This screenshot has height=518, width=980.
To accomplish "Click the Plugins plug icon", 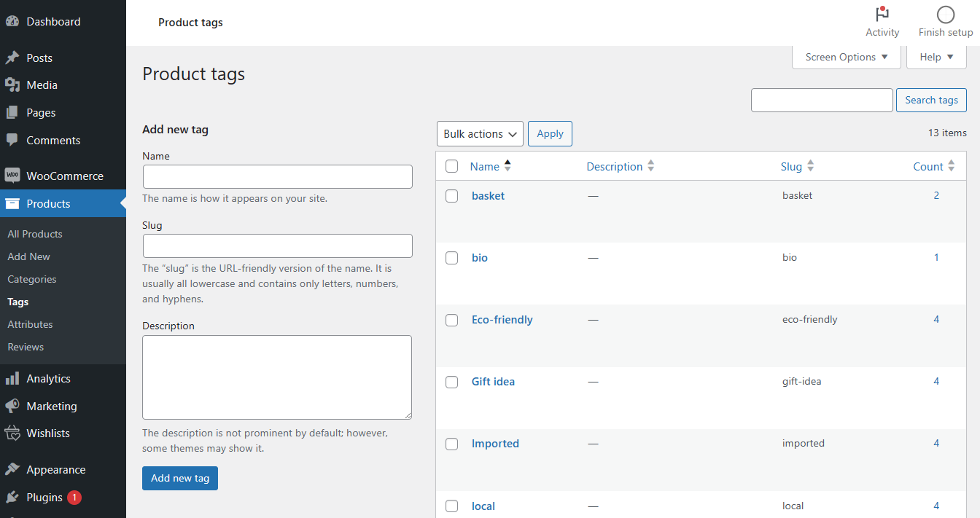I will tap(12, 498).
